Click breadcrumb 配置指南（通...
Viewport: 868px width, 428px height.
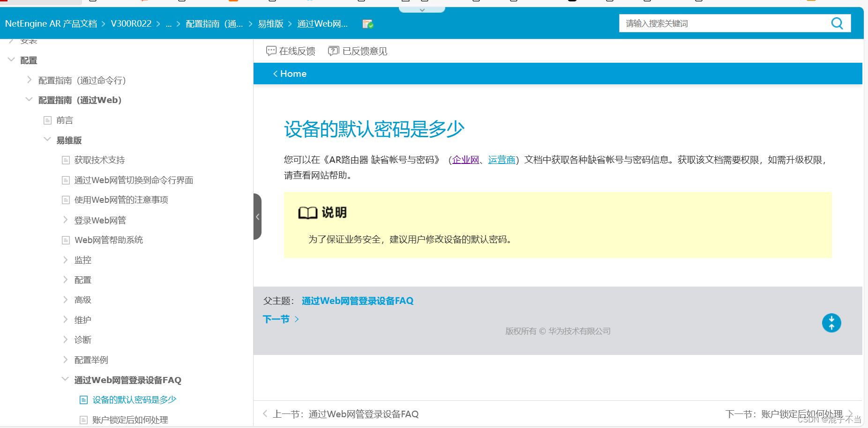pyautogui.click(x=214, y=23)
